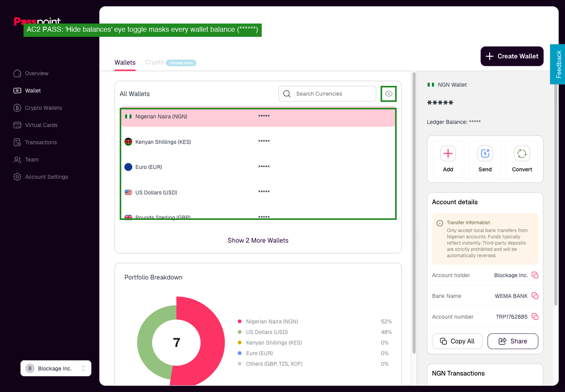This screenshot has width=565, height=392.
Task: Click the Transfer Information info icon
Action: (440, 223)
